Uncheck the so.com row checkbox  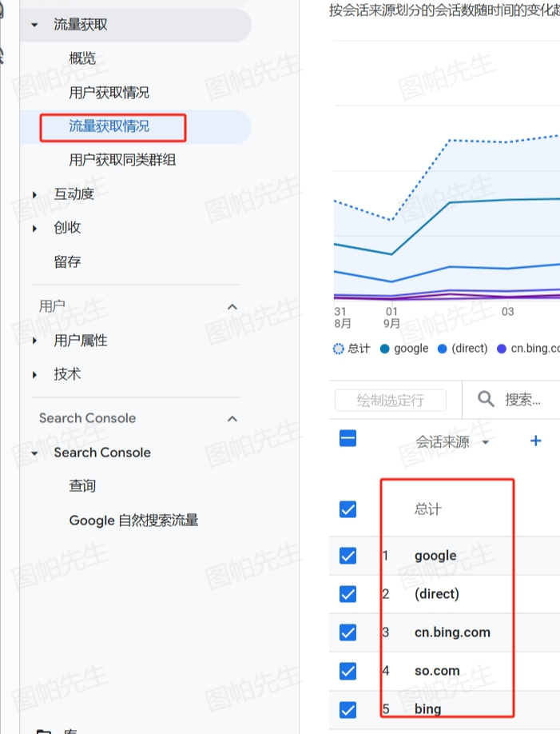point(348,671)
